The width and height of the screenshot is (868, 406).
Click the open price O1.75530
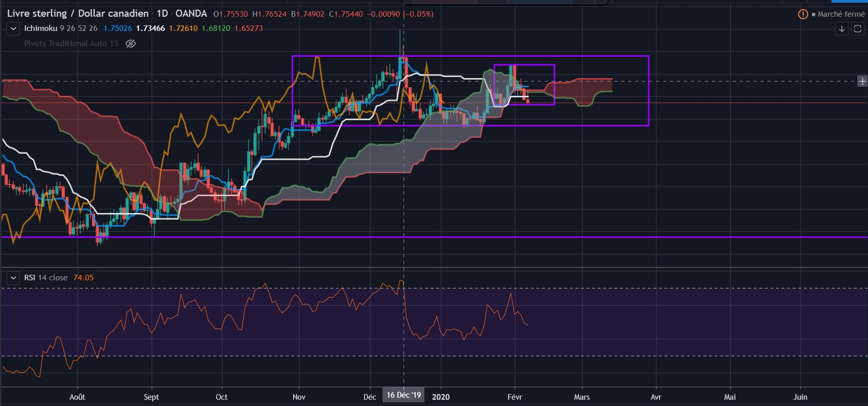pyautogui.click(x=231, y=14)
